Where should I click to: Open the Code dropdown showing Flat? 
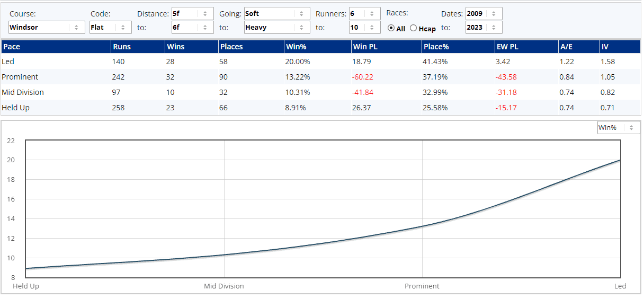pos(110,27)
